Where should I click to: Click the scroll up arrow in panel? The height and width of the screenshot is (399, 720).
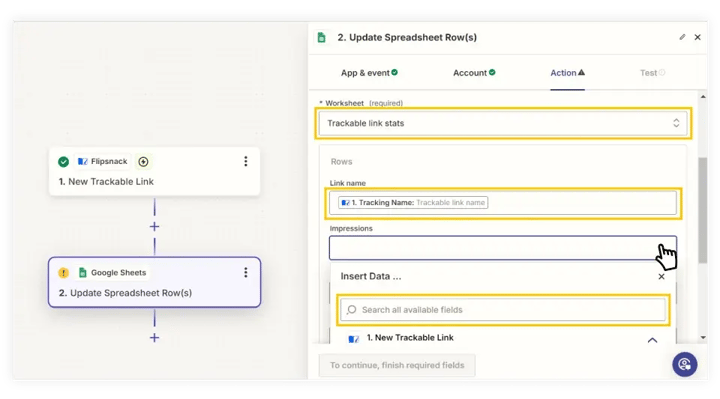click(x=703, y=97)
